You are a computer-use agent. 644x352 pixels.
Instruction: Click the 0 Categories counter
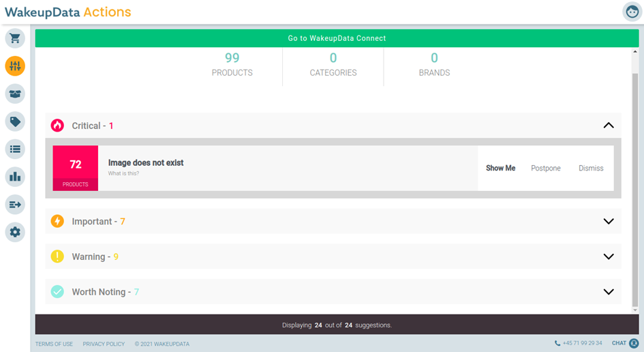[333, 65]
